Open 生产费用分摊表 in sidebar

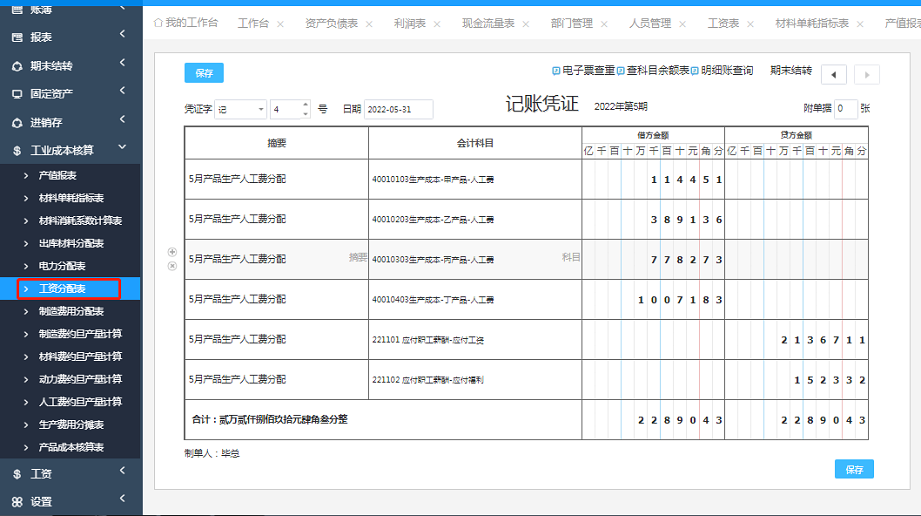coord(71,425)
